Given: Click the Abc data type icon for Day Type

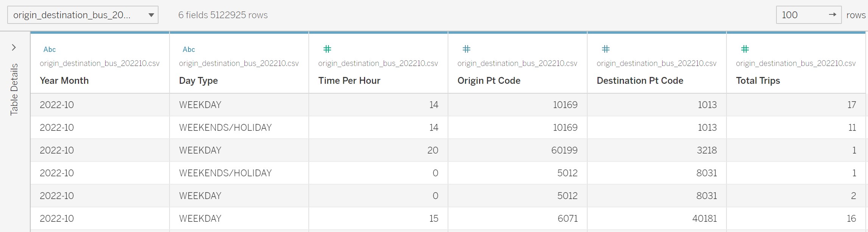Looking at the screenshot, I should pos(188,49).
